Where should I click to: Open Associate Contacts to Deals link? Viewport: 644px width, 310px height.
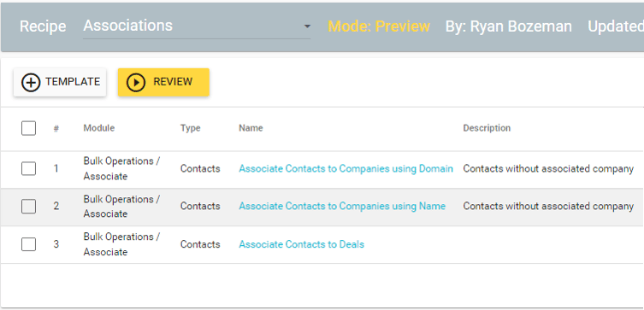tap(301, 244)
